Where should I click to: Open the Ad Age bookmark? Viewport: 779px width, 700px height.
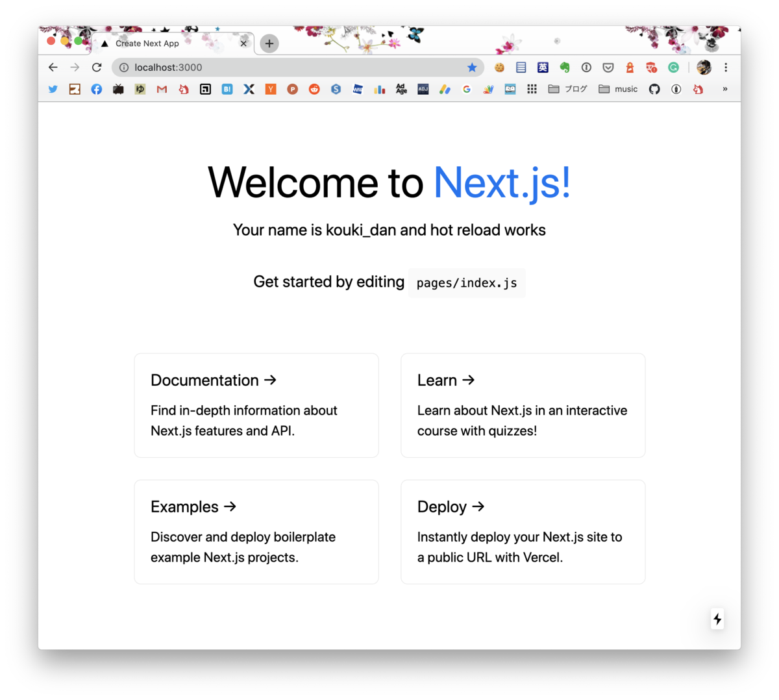click(401, 89)
